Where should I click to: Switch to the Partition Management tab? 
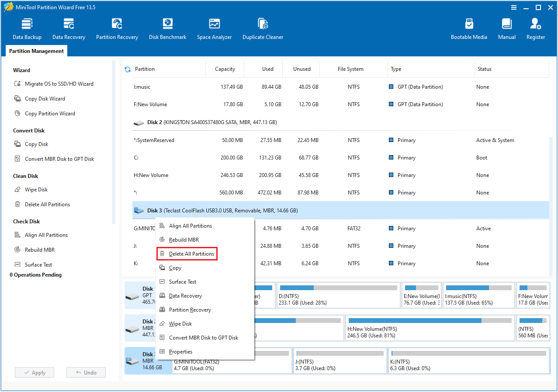click(36, 51)
